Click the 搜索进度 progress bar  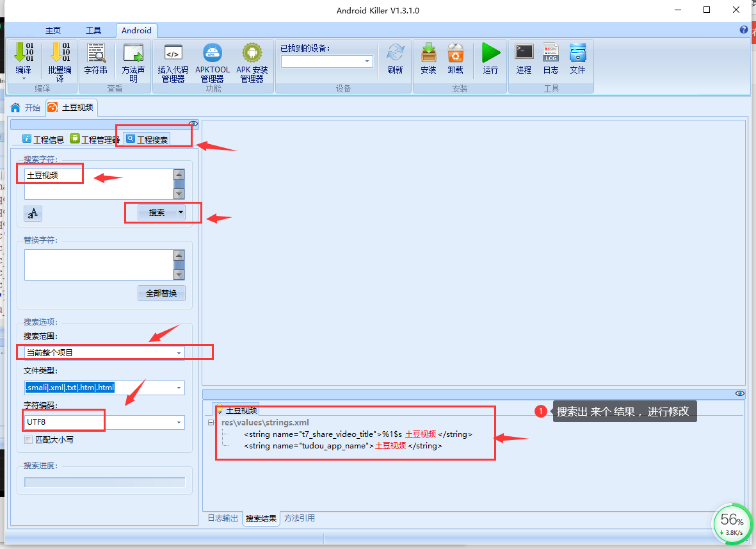(x=104, y=482)
